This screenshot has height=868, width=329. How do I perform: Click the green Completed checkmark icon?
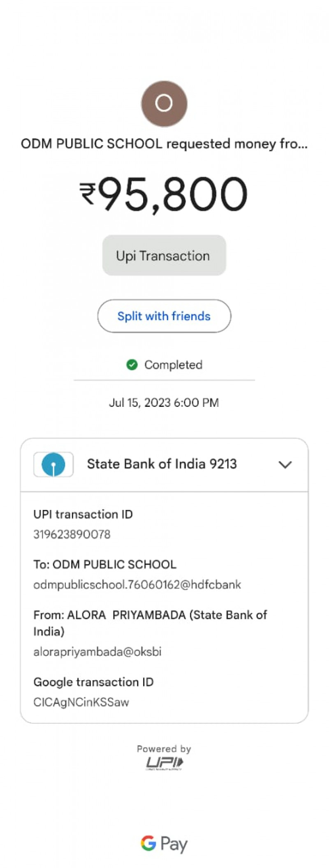(x=132, y=365)
